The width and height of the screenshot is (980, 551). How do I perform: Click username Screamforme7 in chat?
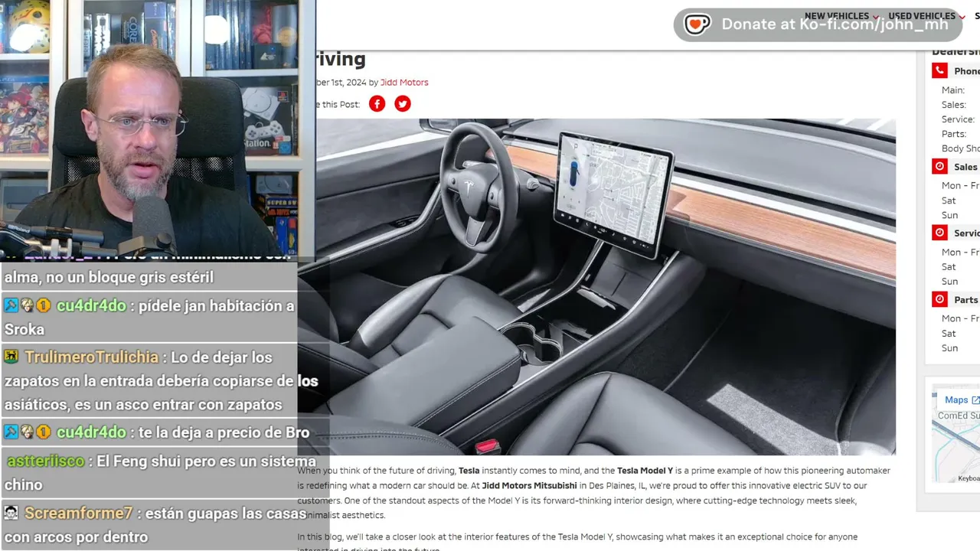point(78,514)
